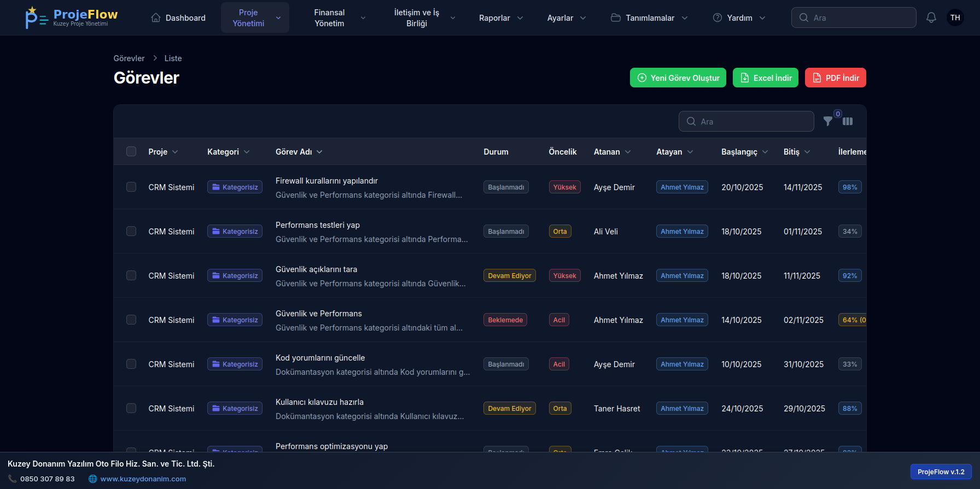Click the ProjeFlow logo
The image size is (980, 489).
tap(72, 17)
